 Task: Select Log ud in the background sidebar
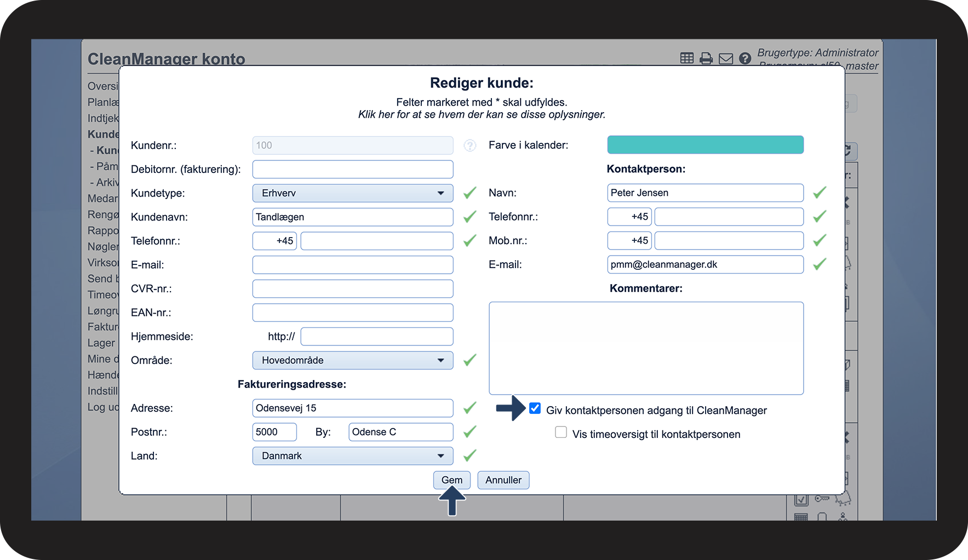pos(103,407)
